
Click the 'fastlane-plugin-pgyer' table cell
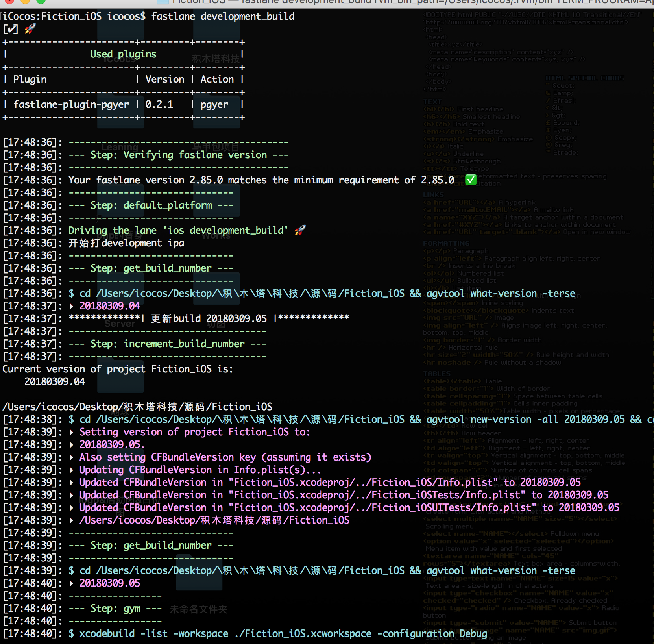(71, 105)
